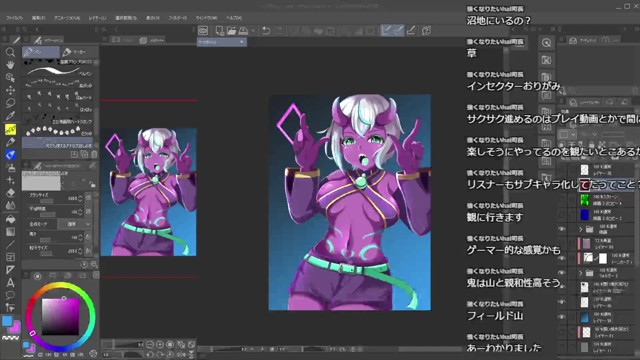Select the ペン brush with white stroke preview
Viewport: 640px width, 360px height.
coord(59,71)
